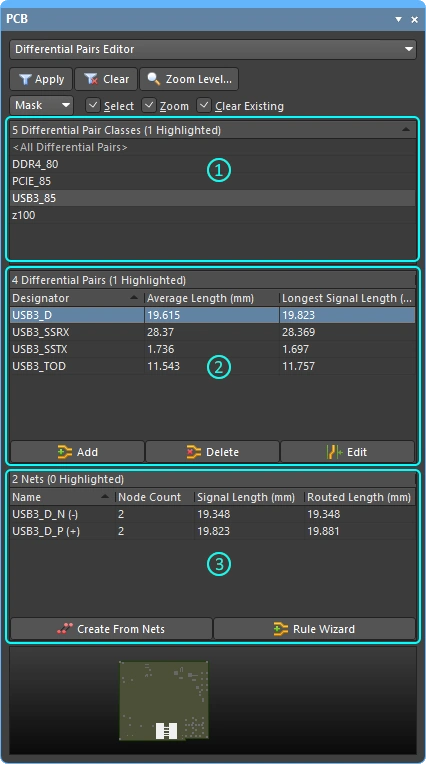
Task: Sort by Differential Pair Classes header
Action: point(213,130)
